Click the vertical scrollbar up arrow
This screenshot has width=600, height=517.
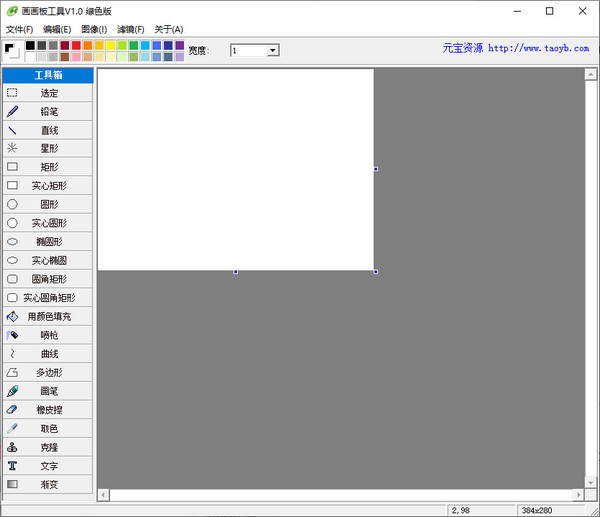point(590,75)
